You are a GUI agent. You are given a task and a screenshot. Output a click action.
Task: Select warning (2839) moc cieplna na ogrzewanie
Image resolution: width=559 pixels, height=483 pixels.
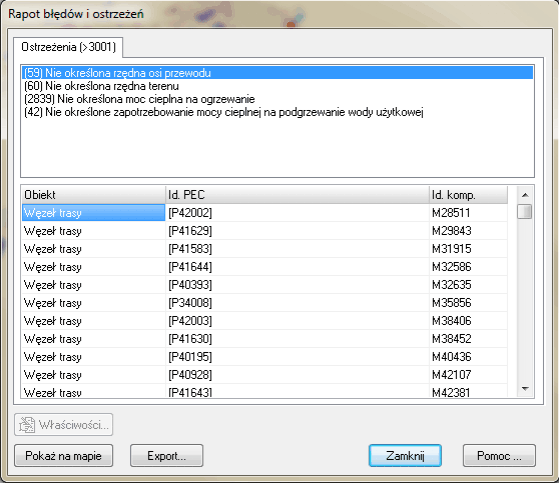277,99
